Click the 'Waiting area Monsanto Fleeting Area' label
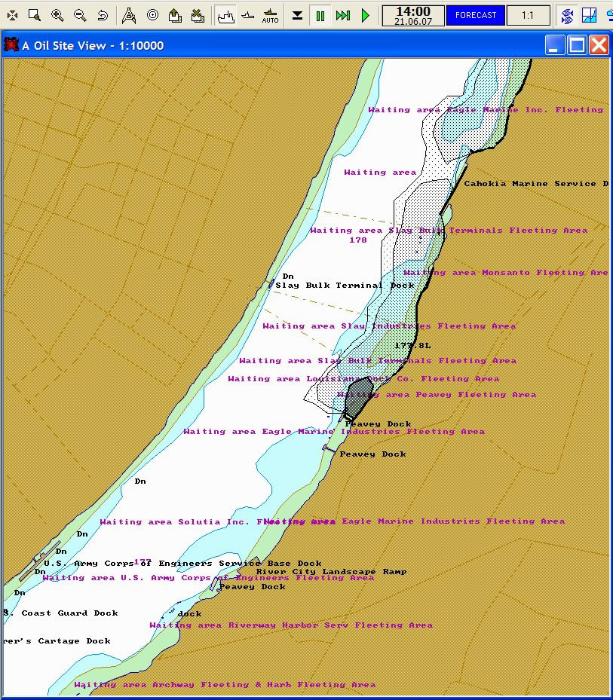Viewport: 613px width, 700px height. (x=506, y=272)
